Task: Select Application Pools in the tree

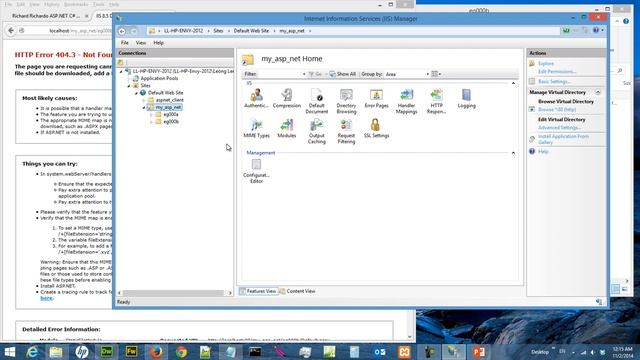Action: pos(159,78)
